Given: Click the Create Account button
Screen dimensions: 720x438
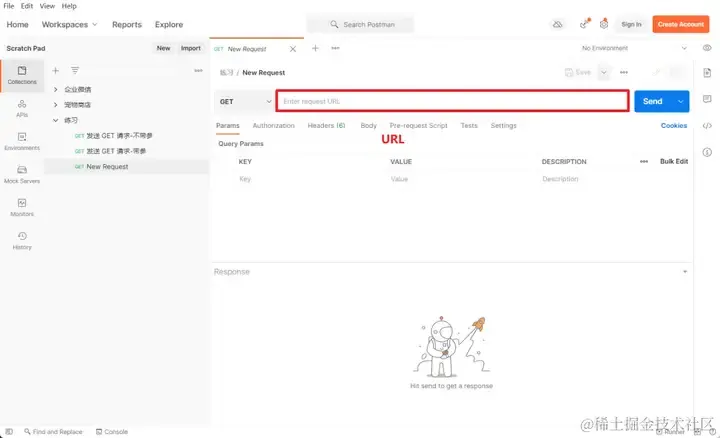Looking at the screenshot, I should 681,24.
